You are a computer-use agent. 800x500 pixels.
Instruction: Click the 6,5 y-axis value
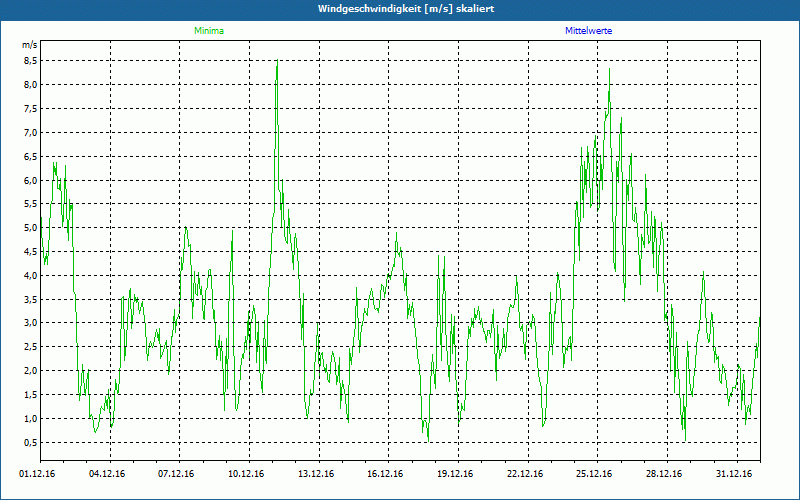pos(31,157)
